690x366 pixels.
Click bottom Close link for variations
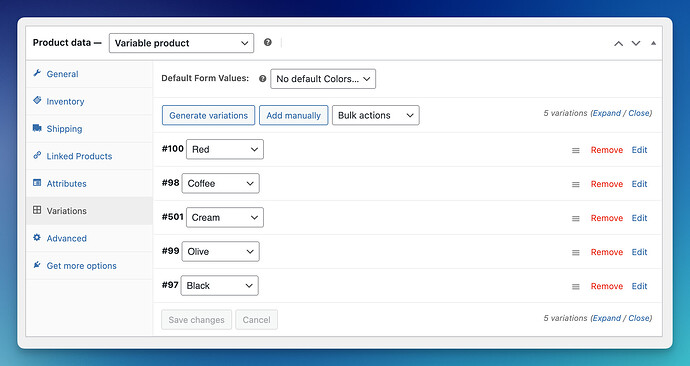pos(639,318)
